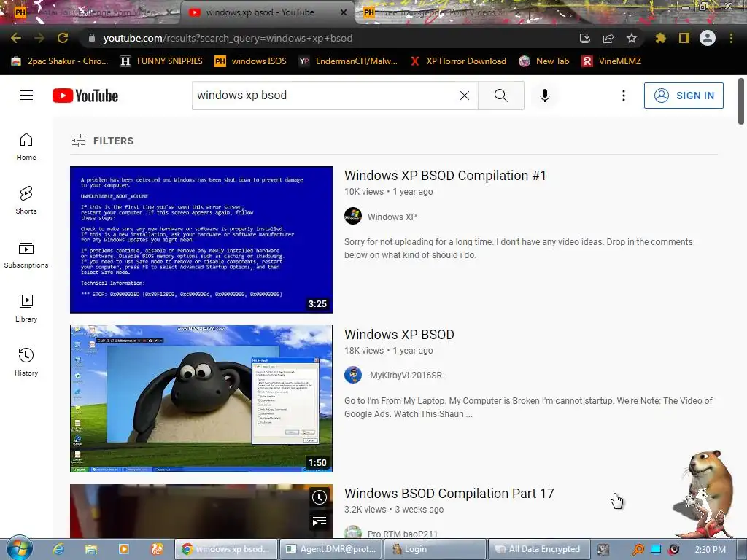Open Shorts in the sidebar
The height and width of the screenshot is (560, 747).
pyautogui.click(x=26, y=201)
